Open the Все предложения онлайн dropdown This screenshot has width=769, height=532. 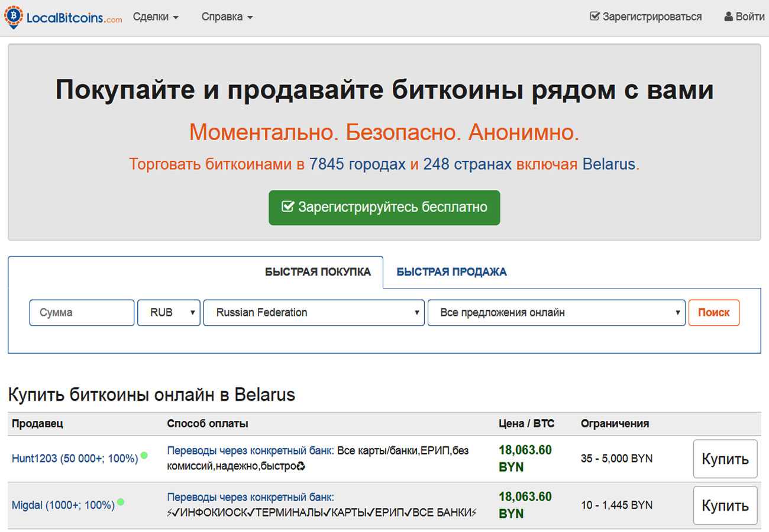556,313
